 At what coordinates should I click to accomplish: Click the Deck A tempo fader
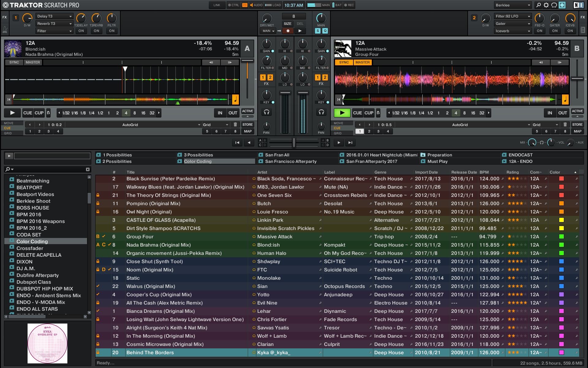tap(247, 61)
